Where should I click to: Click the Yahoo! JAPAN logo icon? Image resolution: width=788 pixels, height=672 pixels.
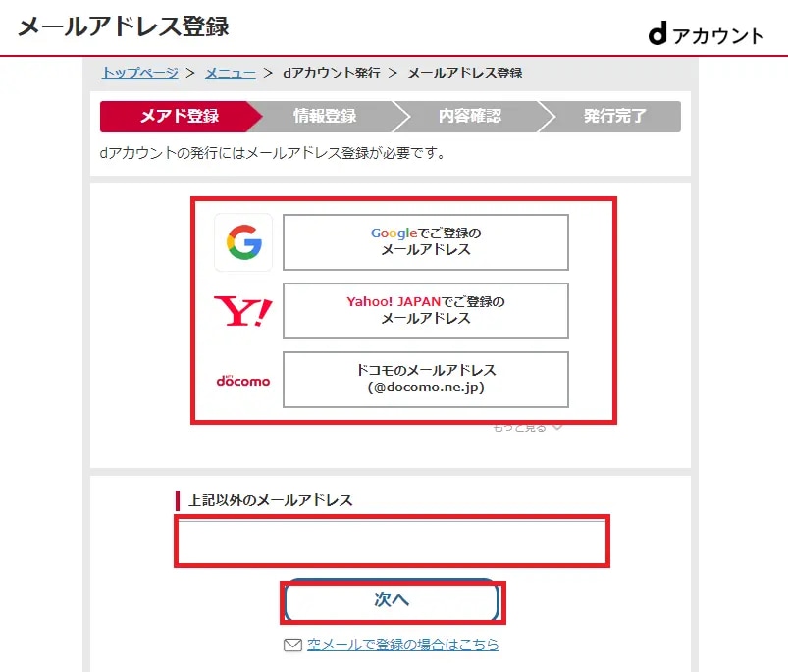243,311
